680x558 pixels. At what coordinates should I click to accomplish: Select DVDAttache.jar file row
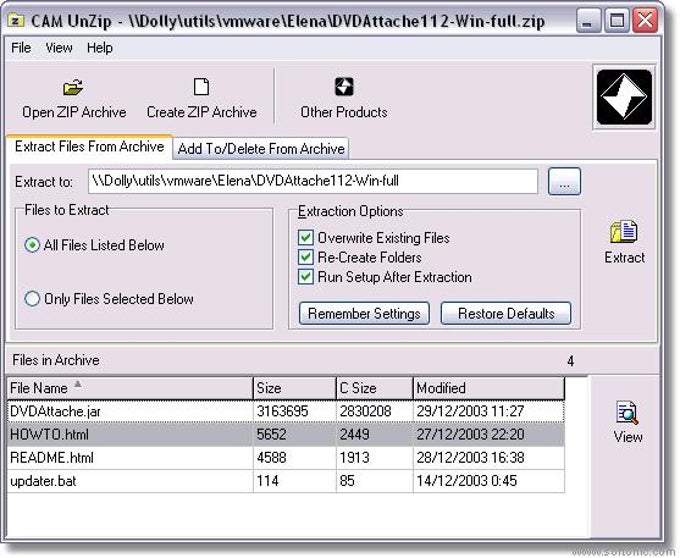(286, 411)
